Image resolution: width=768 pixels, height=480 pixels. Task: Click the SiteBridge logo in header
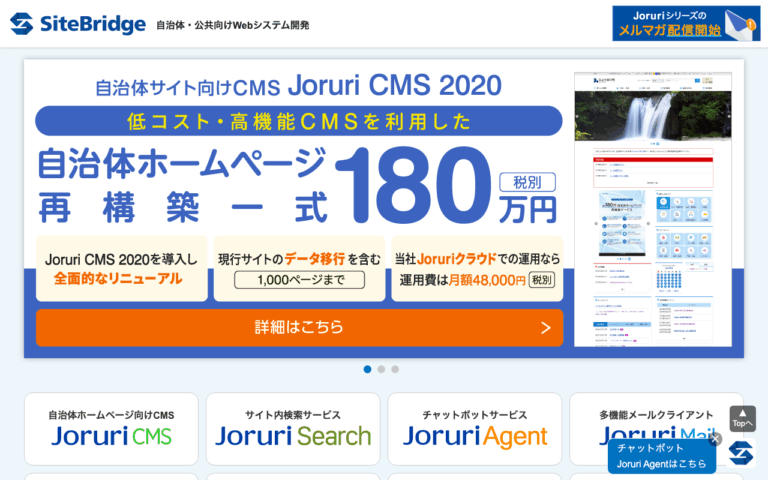tap(78, 24)
